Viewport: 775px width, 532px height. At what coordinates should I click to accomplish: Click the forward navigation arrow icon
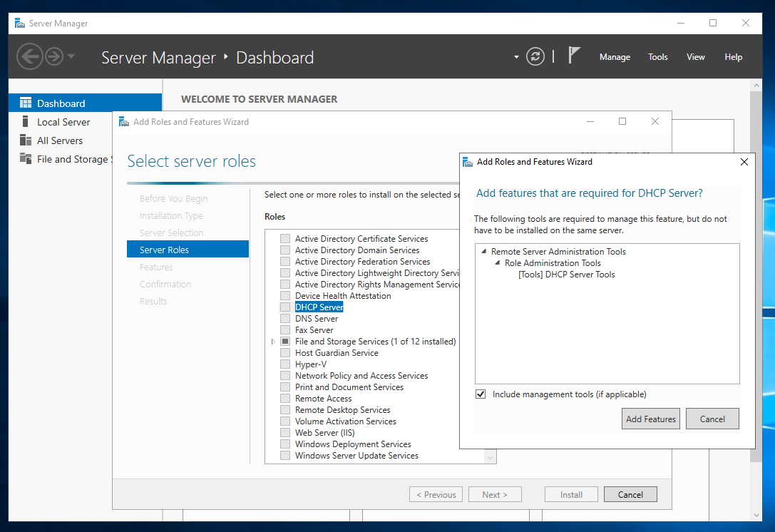[53, 56]
